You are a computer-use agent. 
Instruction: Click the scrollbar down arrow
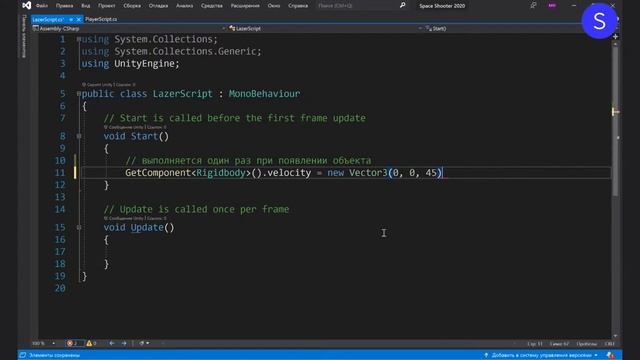point(616,336)
